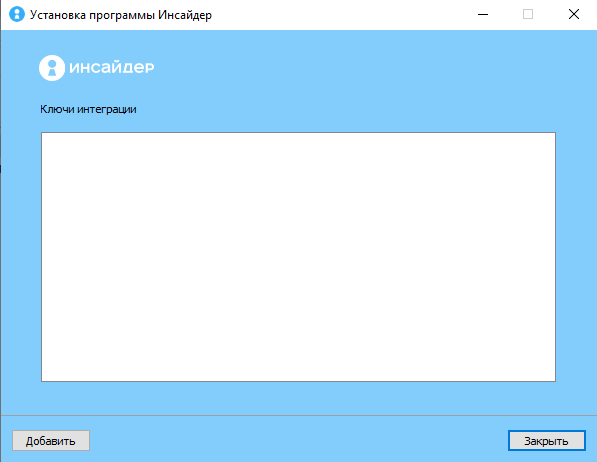Click the word "программы" in the window caption
The height and width of the screenshot is (462, 597).
click(122, 16)
